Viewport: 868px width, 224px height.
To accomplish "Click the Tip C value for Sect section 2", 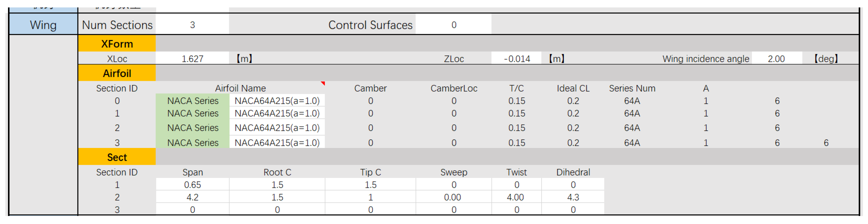I will 370,197.
